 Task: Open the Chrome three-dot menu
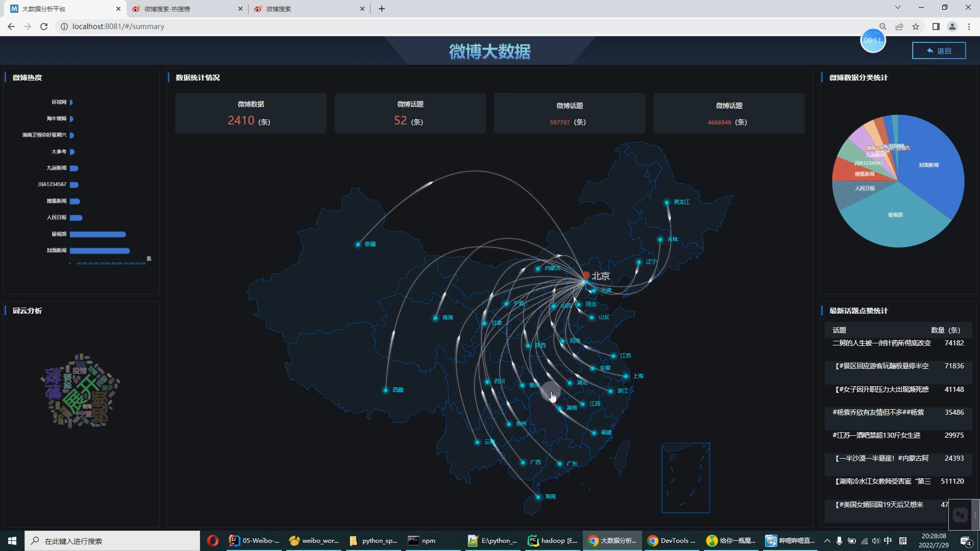(969, 27)
